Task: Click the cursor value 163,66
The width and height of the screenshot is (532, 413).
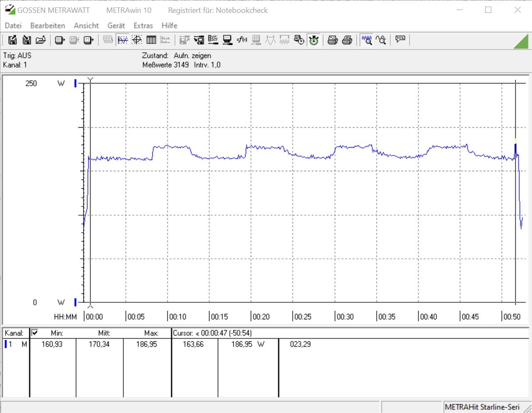Action: [193, 344]
